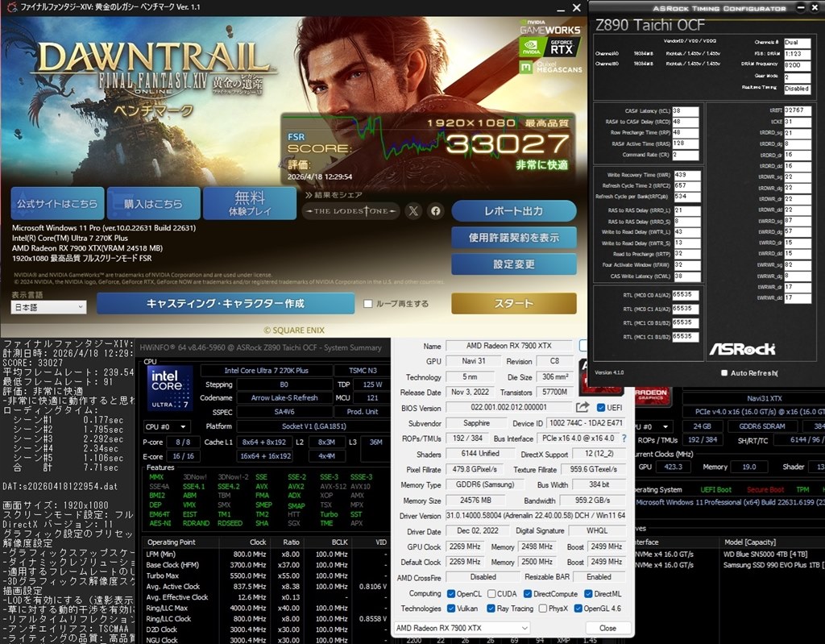
Task: Toggle the DirectML checkbox
Action: click(588, 593)
